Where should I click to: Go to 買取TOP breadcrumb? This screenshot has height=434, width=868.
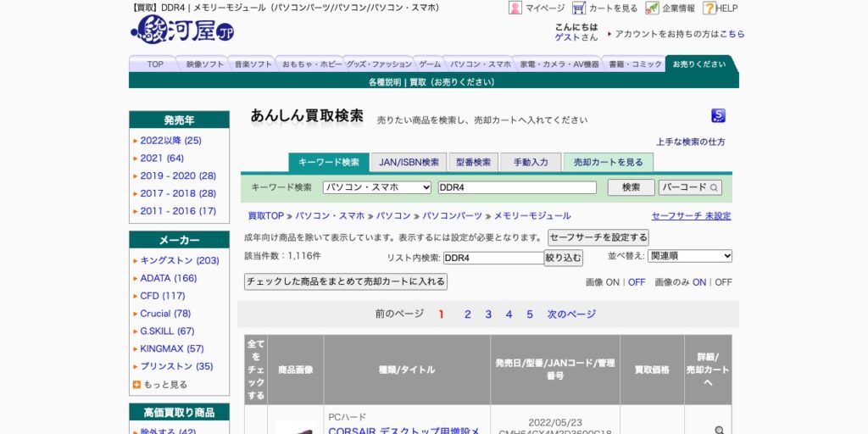265,216
